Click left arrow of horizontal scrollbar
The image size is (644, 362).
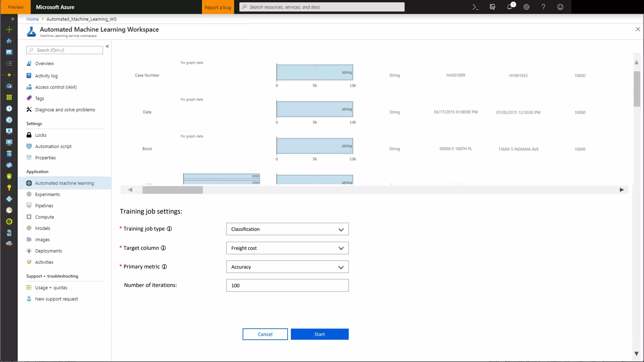(130, 190)
